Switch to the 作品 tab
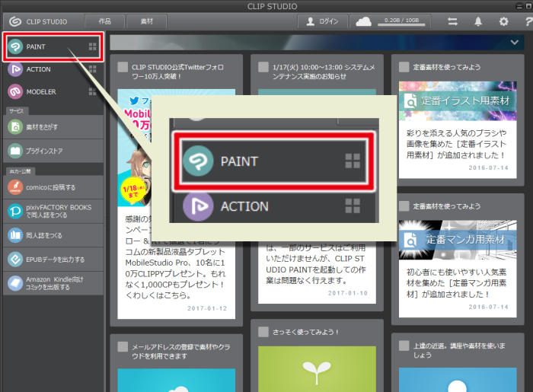533x392 pixels. pos(105,21)
